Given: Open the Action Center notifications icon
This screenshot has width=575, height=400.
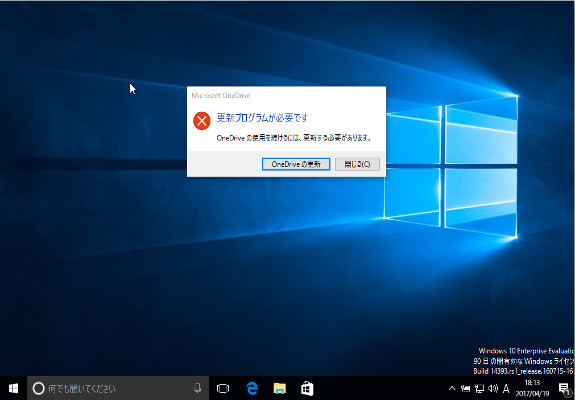Looking at the screenshot, I should click(x=564, y=388).
